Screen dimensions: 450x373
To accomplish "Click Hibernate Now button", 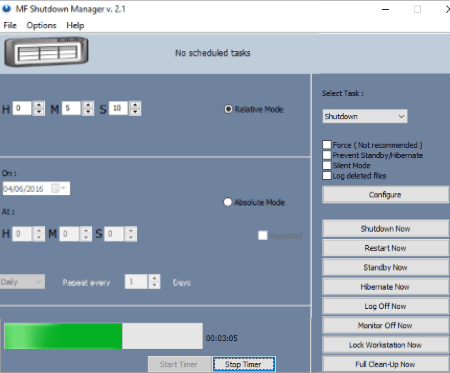I will point(385,287).
